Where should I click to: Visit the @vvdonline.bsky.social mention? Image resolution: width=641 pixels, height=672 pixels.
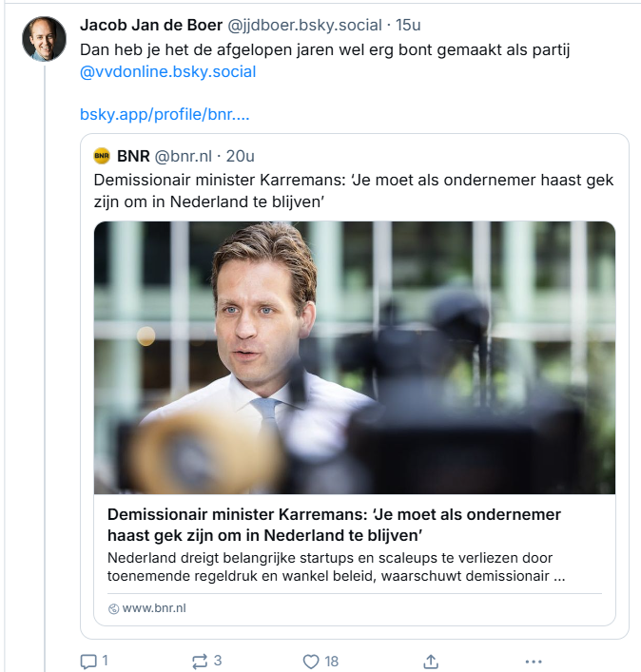[x=167, y=71]
